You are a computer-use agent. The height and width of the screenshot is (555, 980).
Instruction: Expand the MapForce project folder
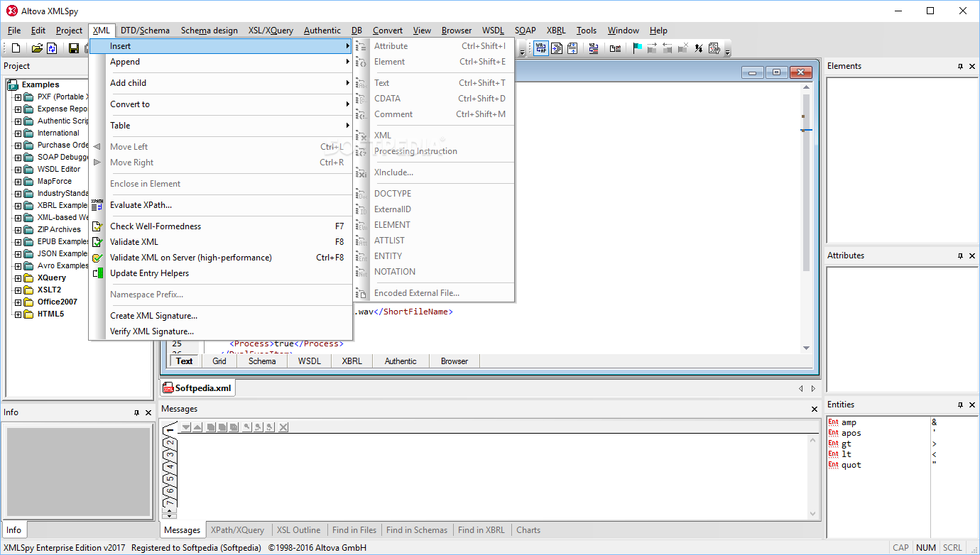(x=18, y=182)
